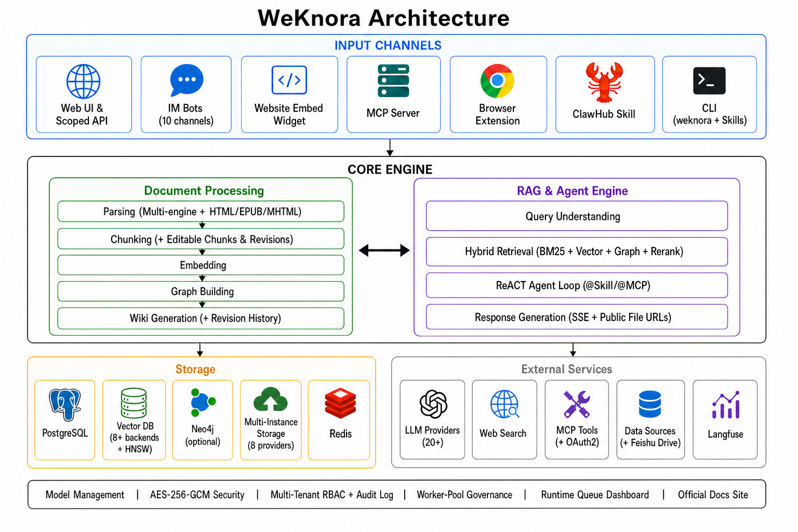Click the PostgreSQL elephant icon

[x=65, y=404]
